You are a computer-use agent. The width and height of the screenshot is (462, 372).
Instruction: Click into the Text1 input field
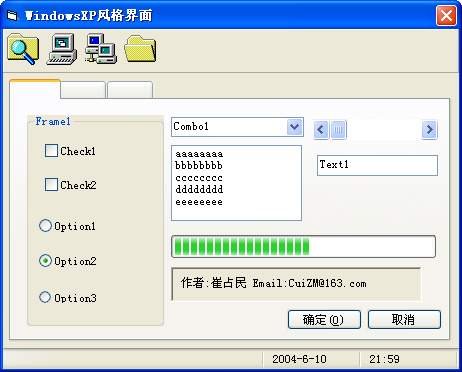(377, 165)
